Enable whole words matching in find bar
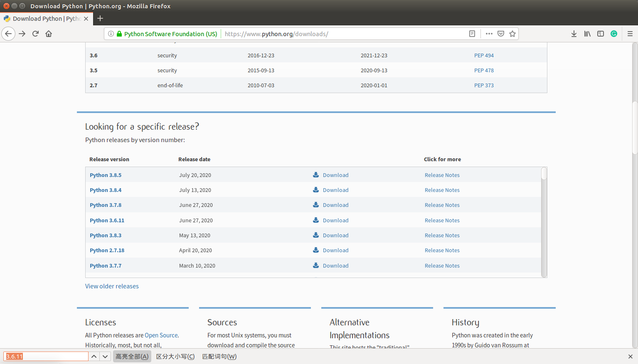 coord(219,356)
